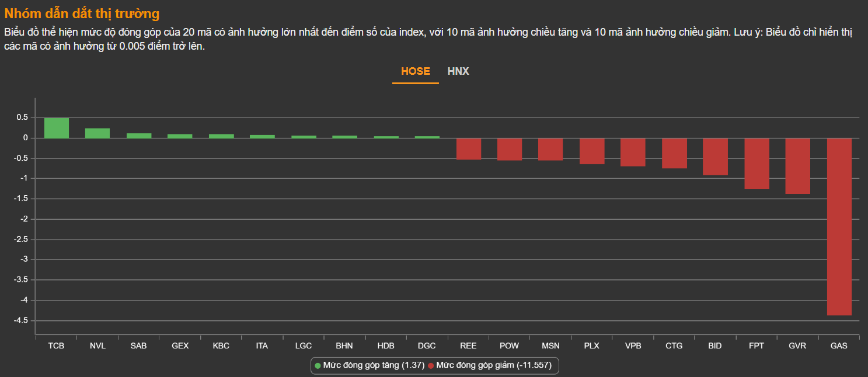This screenshot has height=377, width=868.
Task: Select the HOSE tab
Action: click(415, 71)
